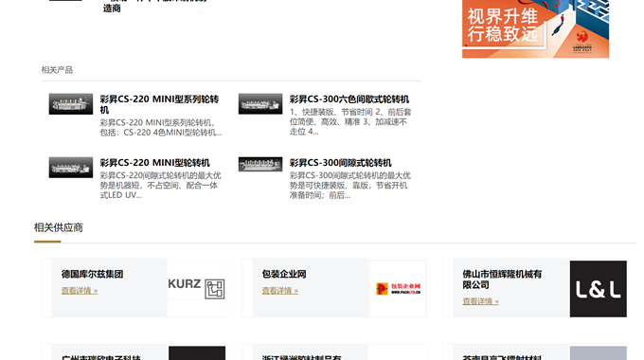Open 彩昇CS-220 MINI型轮转机 product title
Viewport: 644px width, 360px height.
[154, 163]
